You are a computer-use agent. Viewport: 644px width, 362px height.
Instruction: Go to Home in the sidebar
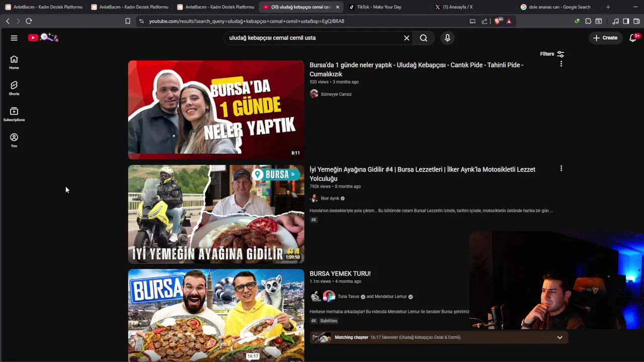pyautogui.click(x=14, y=62)
